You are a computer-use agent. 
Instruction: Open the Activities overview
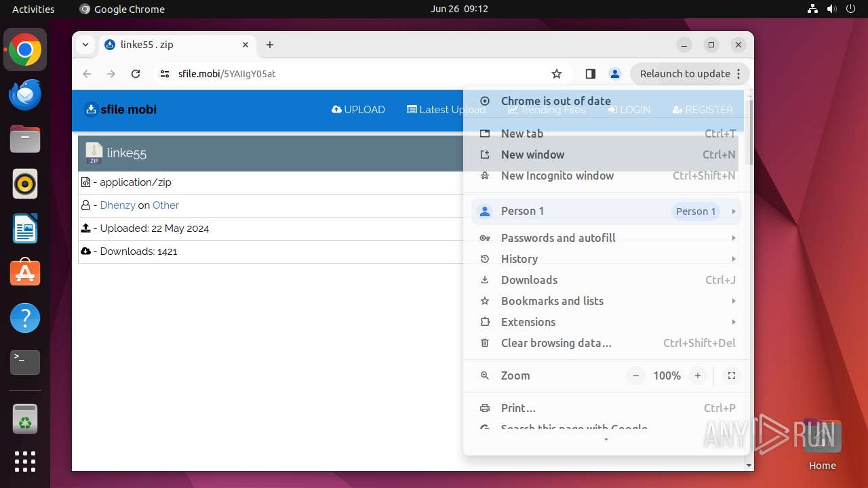(x=33, y=9)
